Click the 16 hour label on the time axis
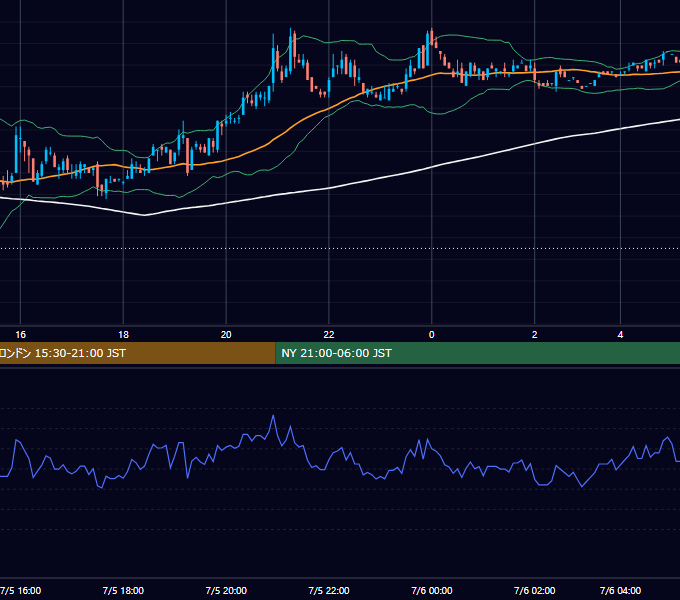The image size is (680, 600). [x=20, y=335]
